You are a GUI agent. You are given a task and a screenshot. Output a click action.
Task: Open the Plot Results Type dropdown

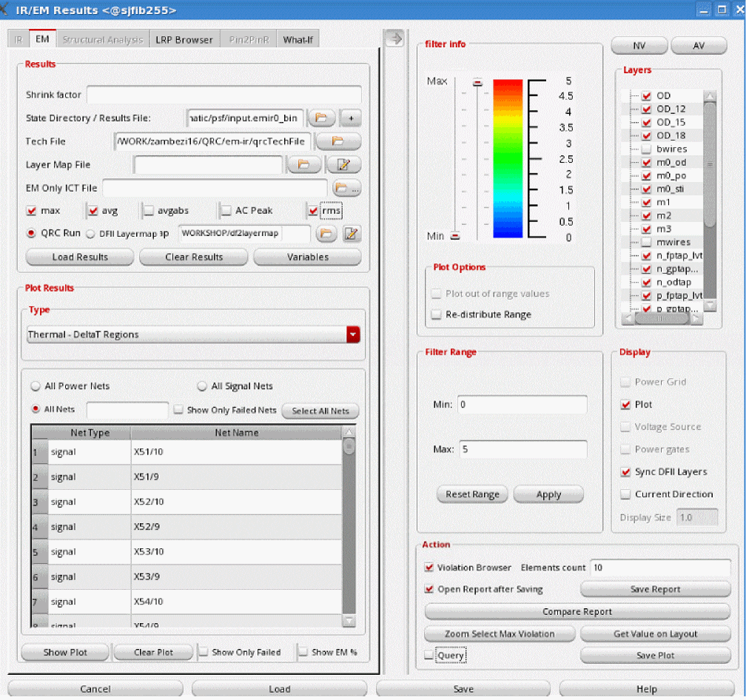coord(353,334)
